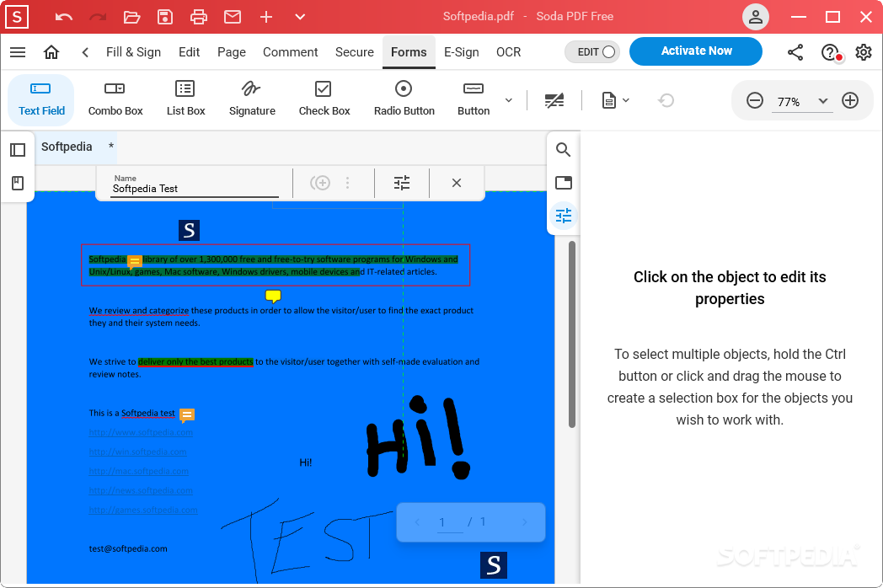Go back to previous tabs with left chevron
This screenshot has height=588, width=883.
(85, 52)
